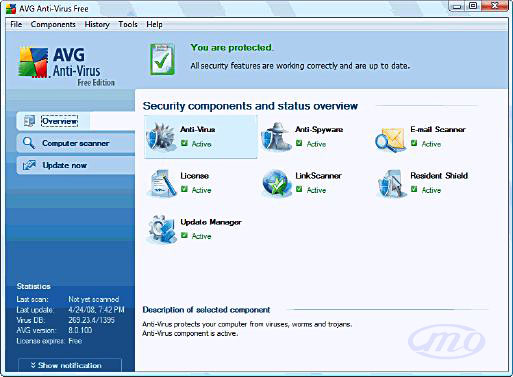Screen dimensions: 513x377
Task: Open the LinkScanner globe icon
Action: coord(276,183)
